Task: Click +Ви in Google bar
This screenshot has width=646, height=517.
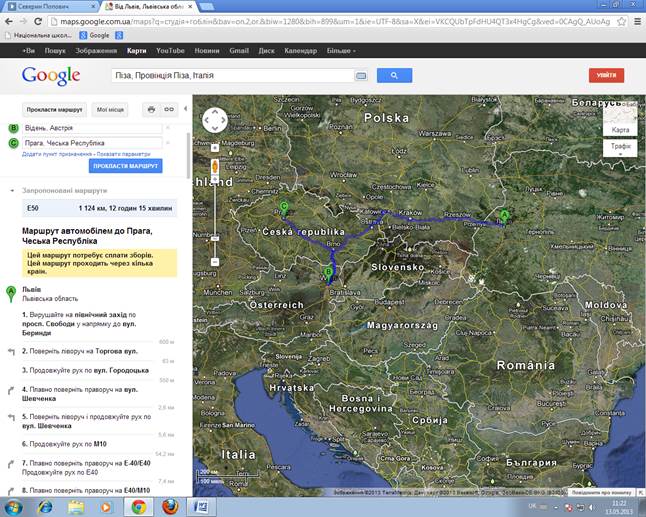Action: pos(28,51)
